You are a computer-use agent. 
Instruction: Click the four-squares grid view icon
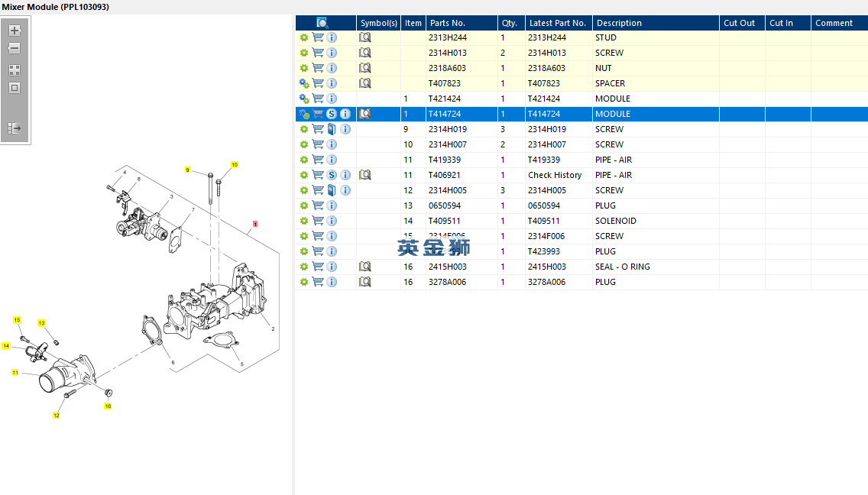pyautogui.click(x=15, y=70)
